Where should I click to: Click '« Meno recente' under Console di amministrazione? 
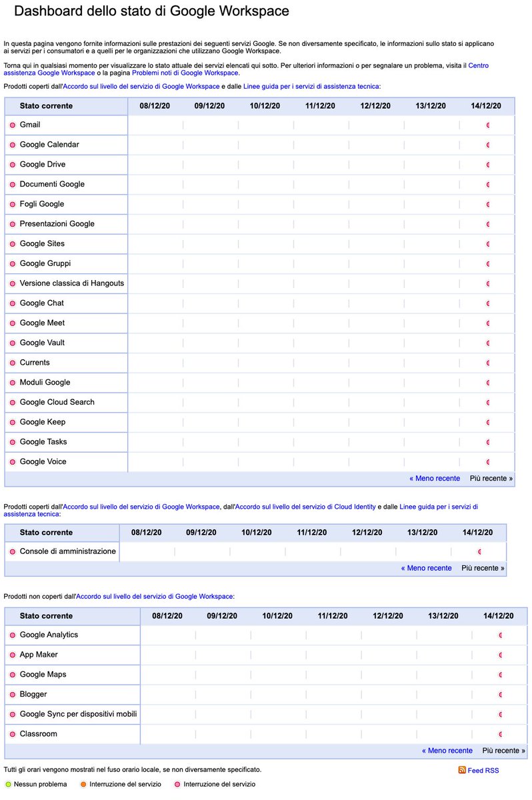point(426,569)
